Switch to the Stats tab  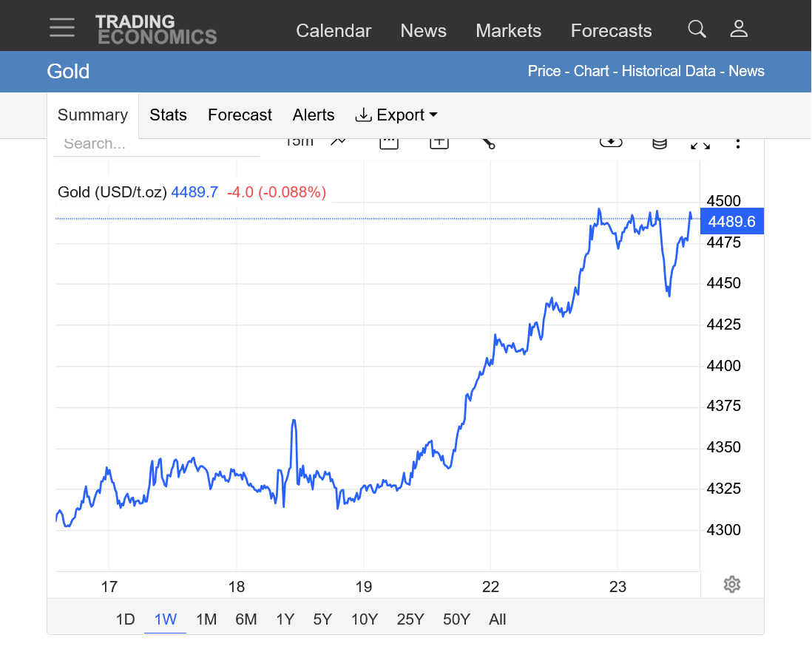point(168,115)
